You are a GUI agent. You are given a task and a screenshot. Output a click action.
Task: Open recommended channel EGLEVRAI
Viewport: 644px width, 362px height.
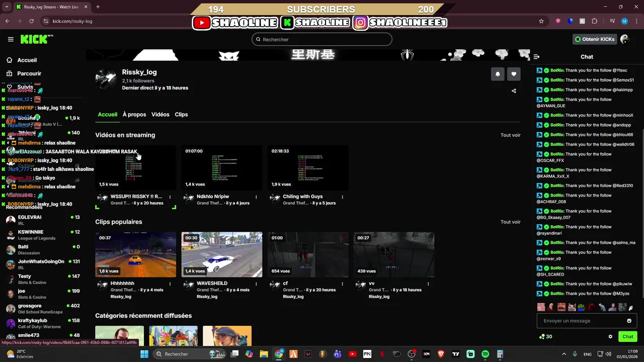click(43, 220)
